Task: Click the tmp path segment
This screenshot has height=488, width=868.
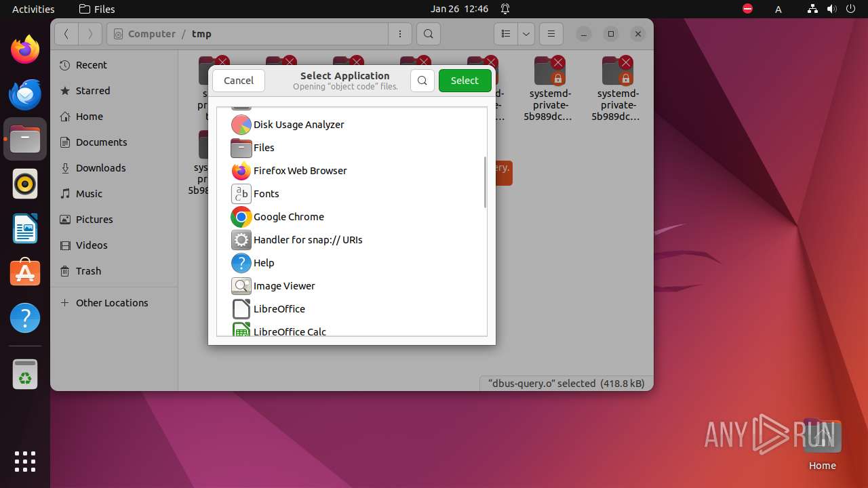Action: click(x=201, y=34)
